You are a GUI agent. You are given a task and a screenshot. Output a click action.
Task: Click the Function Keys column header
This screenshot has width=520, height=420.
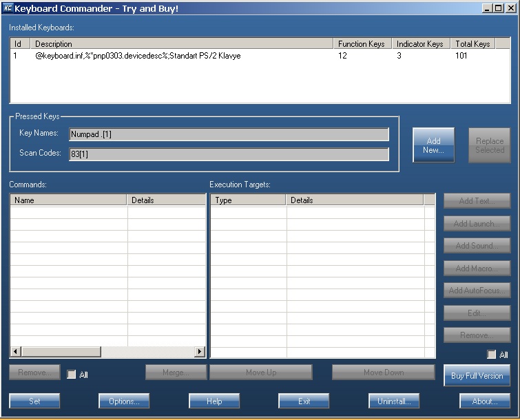(x=362, y=44)
